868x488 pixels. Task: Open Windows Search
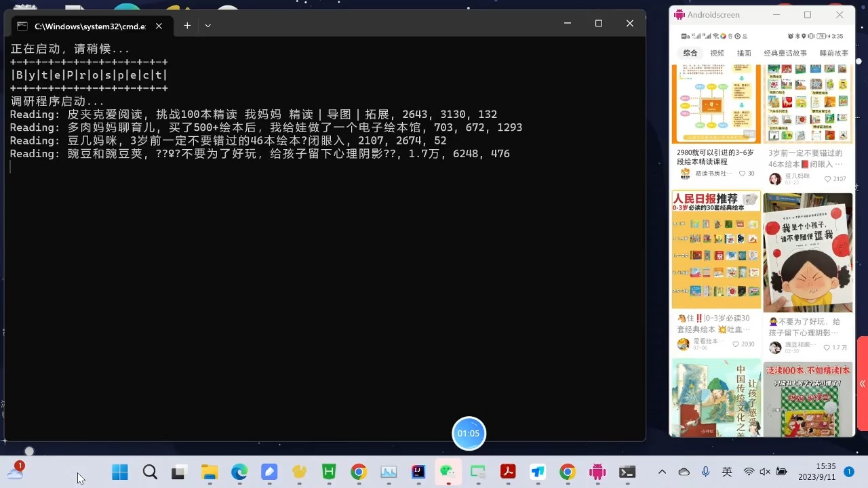(150, 472)
